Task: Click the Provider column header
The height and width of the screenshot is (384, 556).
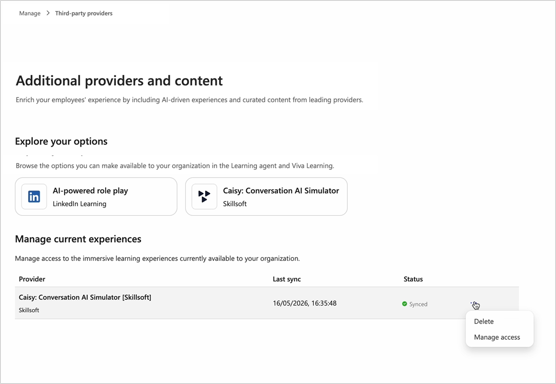Action: tap(32, 279)
